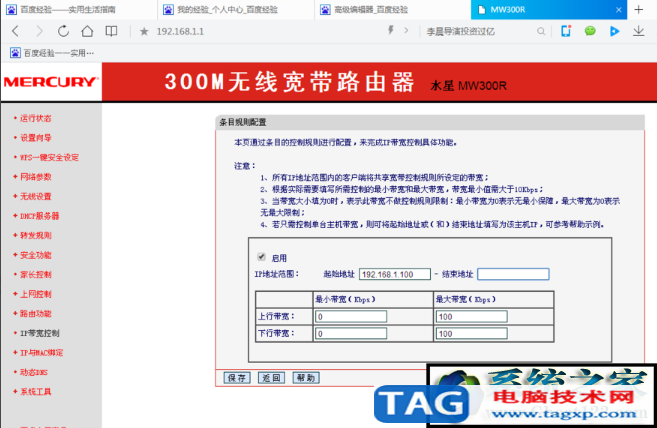The height and width of the screenshot is (428, 657).
Task: Click the search magnifier icon
Action: 541,31
